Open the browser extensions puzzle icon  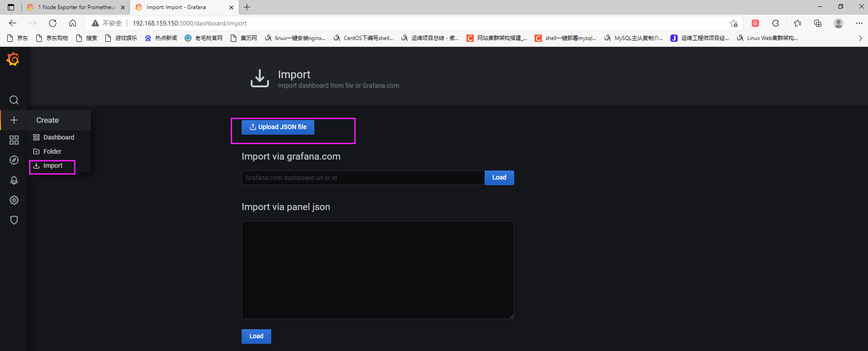[x=775, y=23]
